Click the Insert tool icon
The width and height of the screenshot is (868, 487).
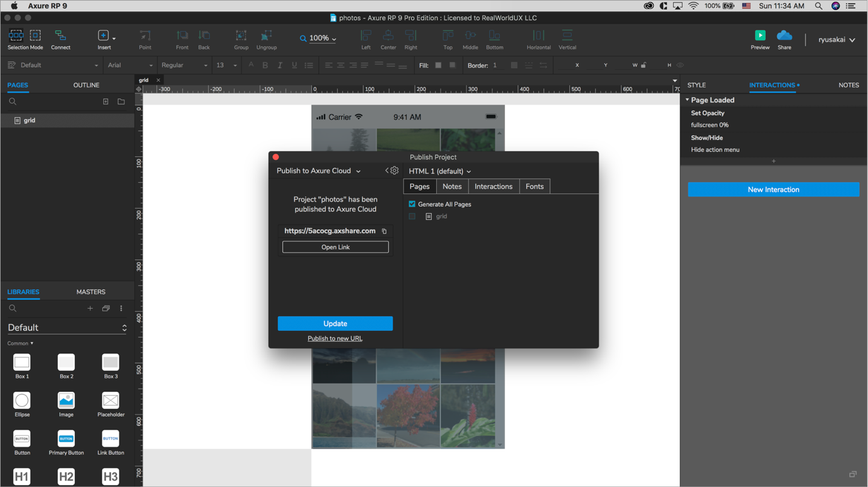pyautogui.click(x=103, y=35)
